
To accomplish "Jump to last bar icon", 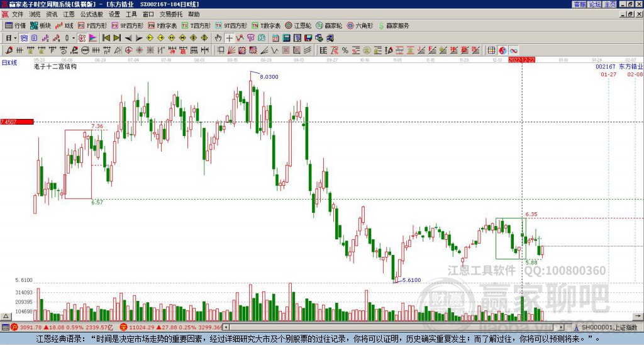I will click(117, 38).
